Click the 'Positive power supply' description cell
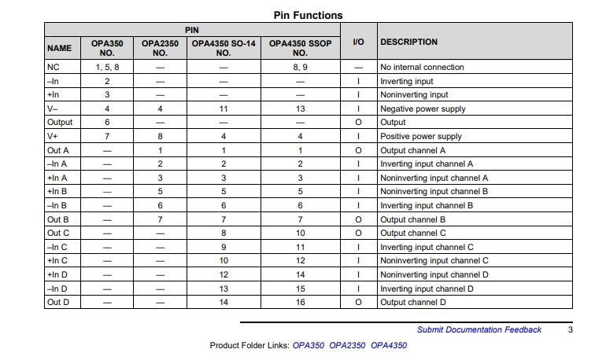 pos(475,136)
